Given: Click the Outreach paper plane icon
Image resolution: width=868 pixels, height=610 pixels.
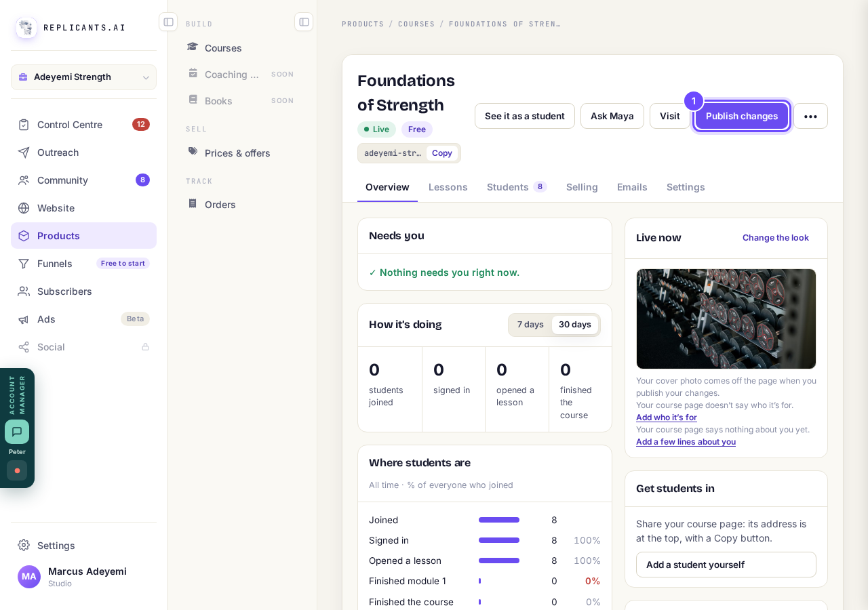Looking at the screenshot, I should (x=24, y=152).
